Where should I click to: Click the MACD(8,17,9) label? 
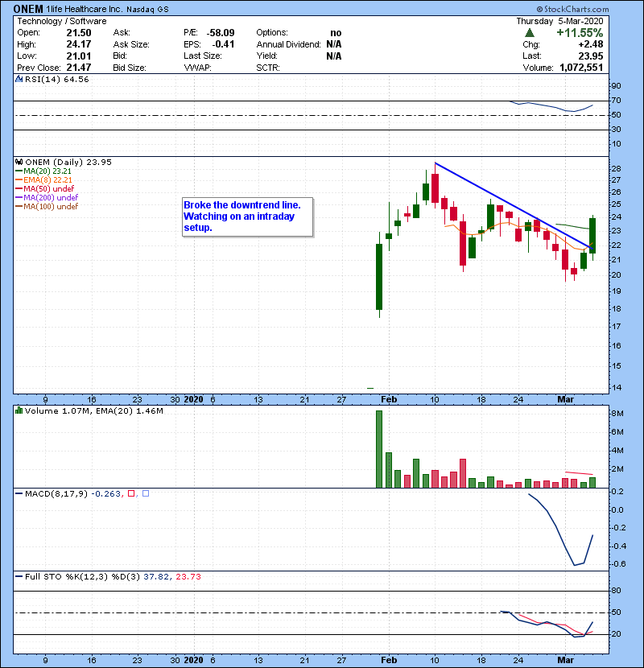(x=56, y=494)
